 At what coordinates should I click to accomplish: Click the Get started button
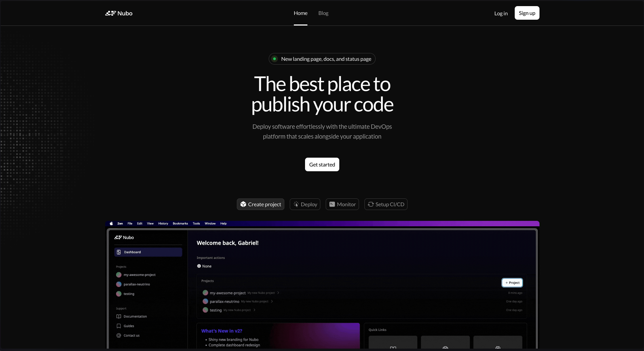(x=322, y=164)
